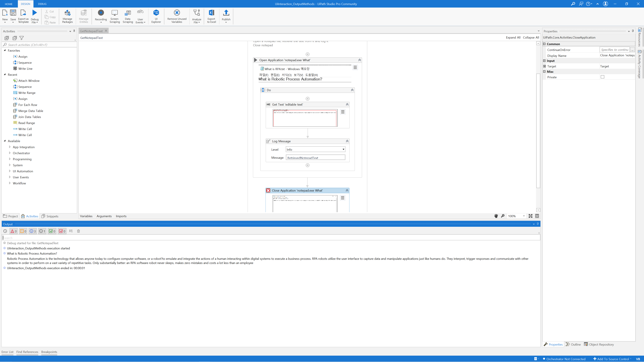Expand the Target property
This screenshot has height=362, width=644.
coord(545,66)
